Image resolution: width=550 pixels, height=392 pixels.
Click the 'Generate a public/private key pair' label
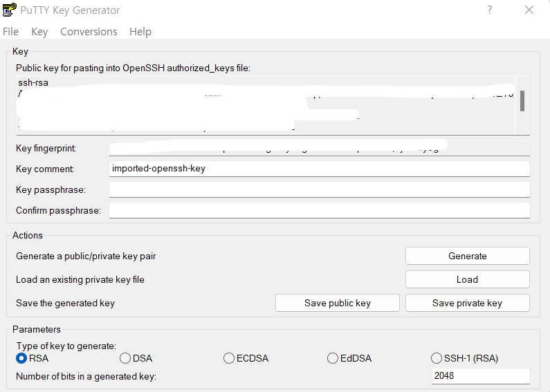pyautogui.click(x=86, y=256)
